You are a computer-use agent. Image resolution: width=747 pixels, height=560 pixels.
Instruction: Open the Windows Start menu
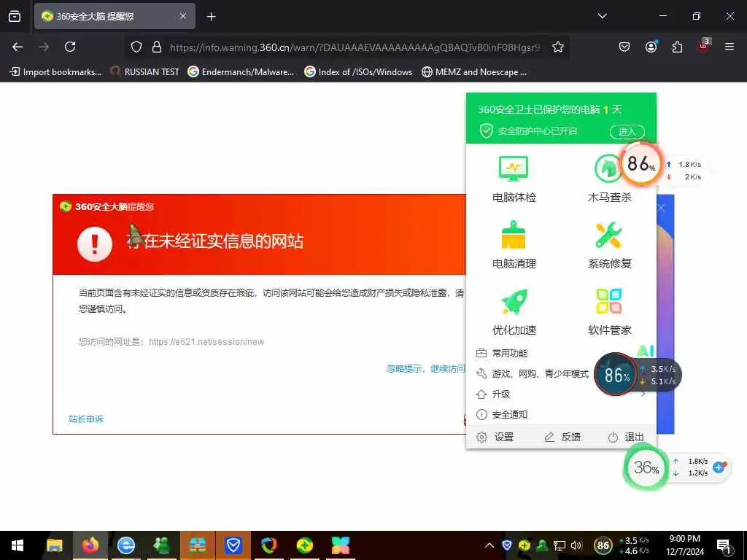(x=18, y=545)
